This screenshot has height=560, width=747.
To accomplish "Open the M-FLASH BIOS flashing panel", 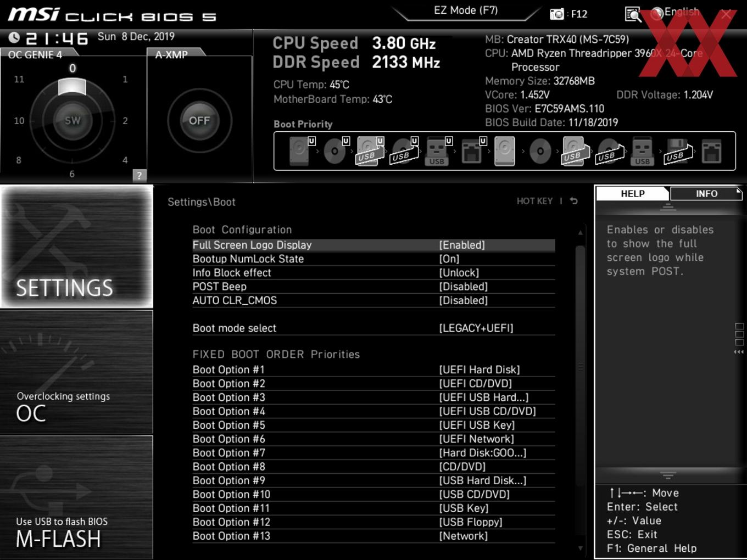I will coord(76,497).
